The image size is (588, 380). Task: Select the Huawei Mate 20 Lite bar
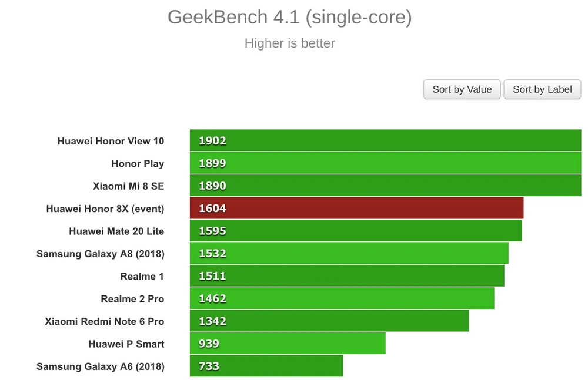coord(356,231)
